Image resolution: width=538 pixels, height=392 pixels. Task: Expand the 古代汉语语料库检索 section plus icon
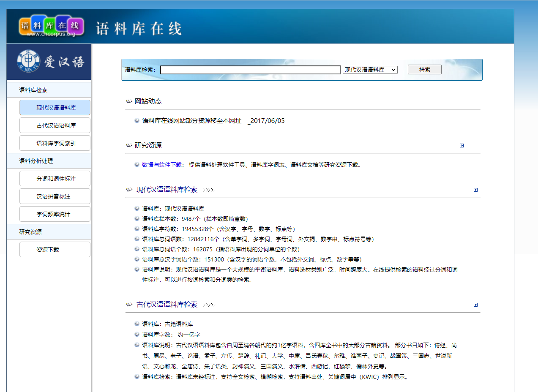475,305
